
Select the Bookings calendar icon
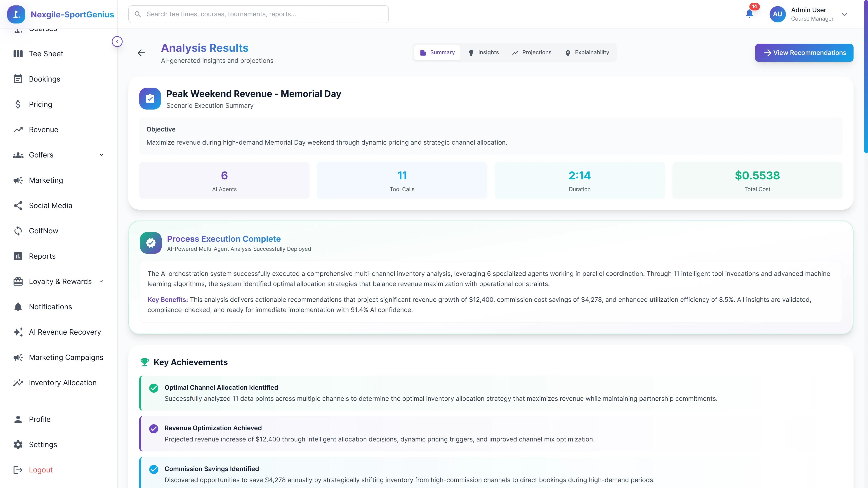18,78
